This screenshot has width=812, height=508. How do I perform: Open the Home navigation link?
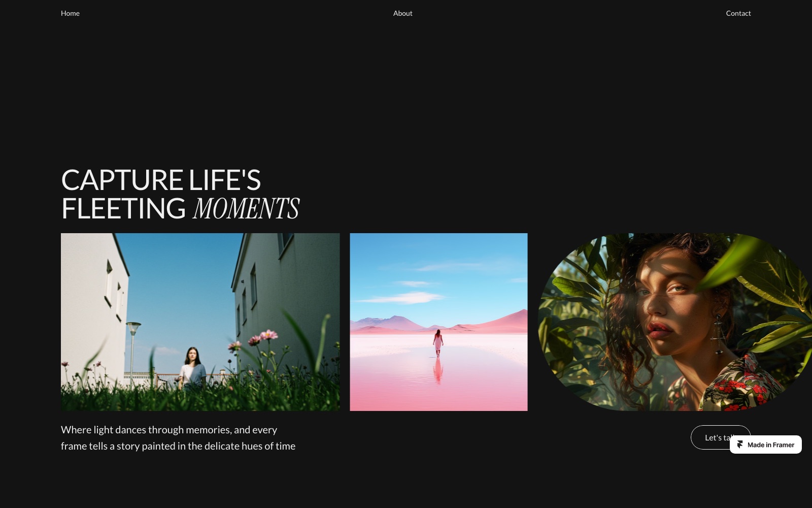(70, 13)
